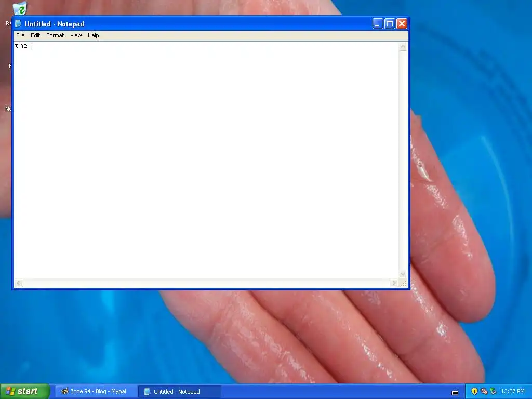Viewport: 532px width, 399px height.
Task: Click the word 'the' in Notepad
Action: tap(21, 46)
